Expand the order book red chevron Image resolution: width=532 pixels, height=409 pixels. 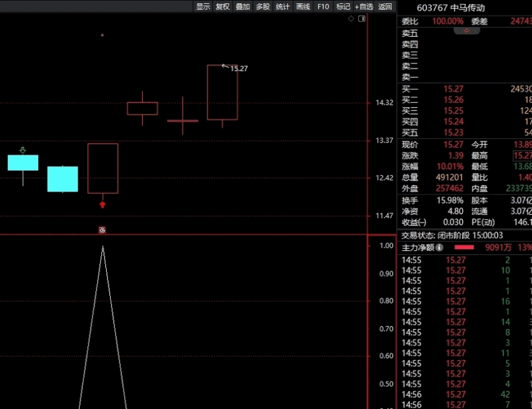(466, 31)
